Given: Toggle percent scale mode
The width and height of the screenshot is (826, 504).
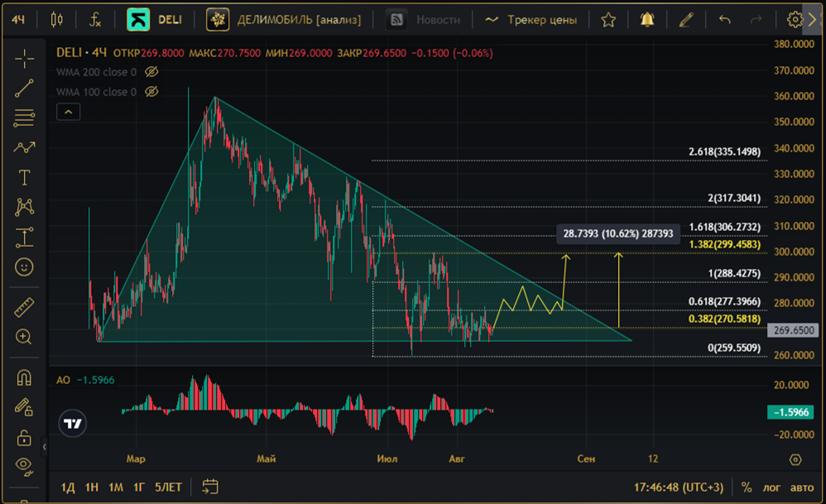Looking at the screenshot, I should point(747,487).
